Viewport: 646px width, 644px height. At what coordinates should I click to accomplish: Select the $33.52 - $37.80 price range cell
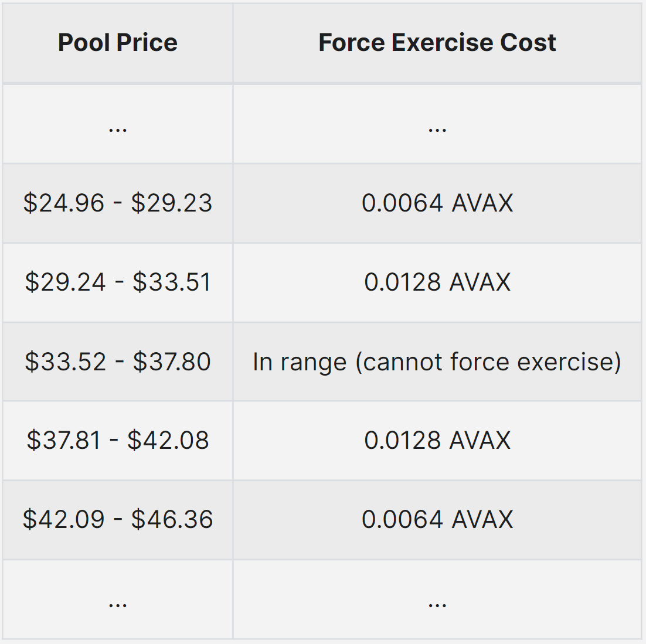117,362
